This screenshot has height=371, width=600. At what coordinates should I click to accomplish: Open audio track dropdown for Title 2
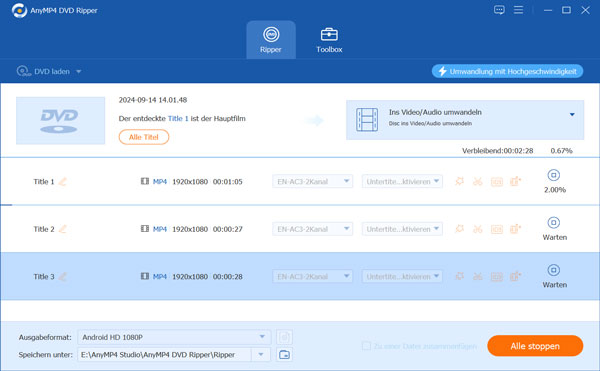tap(312, 229)
